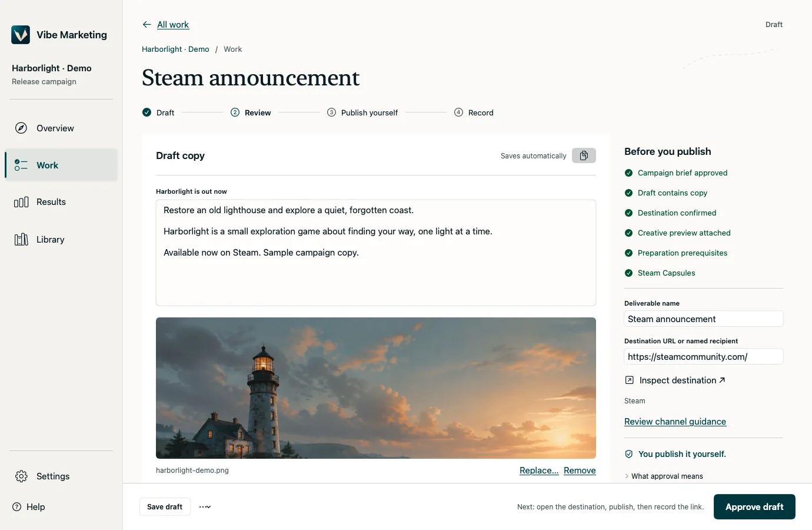Click the Draft contains copy checklist item
812x530 pixels.
(x=666, y=193)
